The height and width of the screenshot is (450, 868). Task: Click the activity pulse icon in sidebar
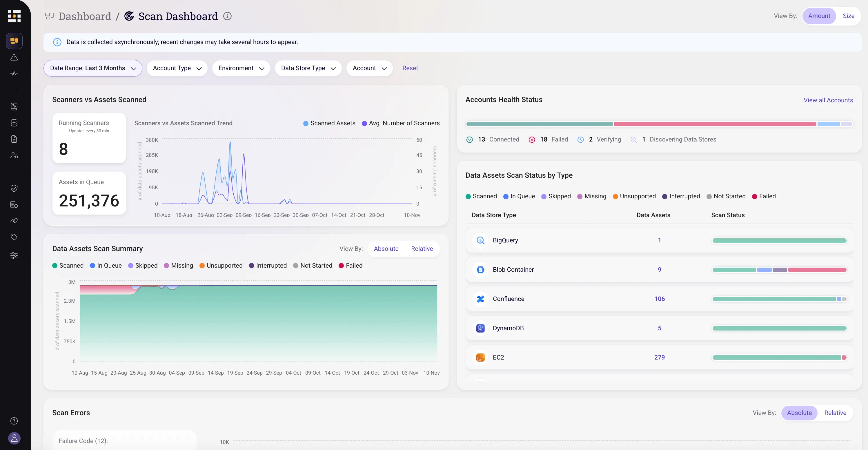pyautogui.click(x=14, y=73)
